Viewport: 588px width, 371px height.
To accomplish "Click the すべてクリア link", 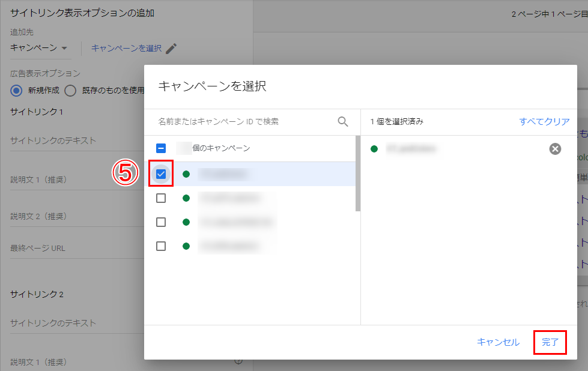I will point(544,121).
